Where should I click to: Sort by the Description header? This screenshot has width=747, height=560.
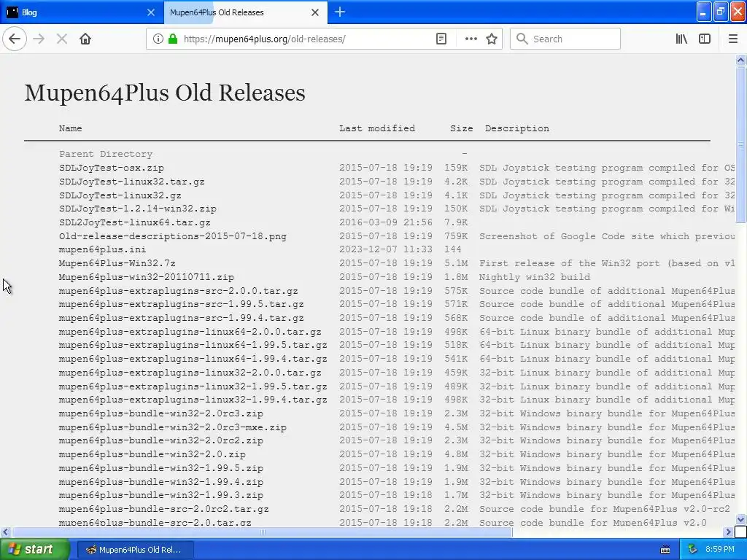pyautogui.click(x=517, y=128)
